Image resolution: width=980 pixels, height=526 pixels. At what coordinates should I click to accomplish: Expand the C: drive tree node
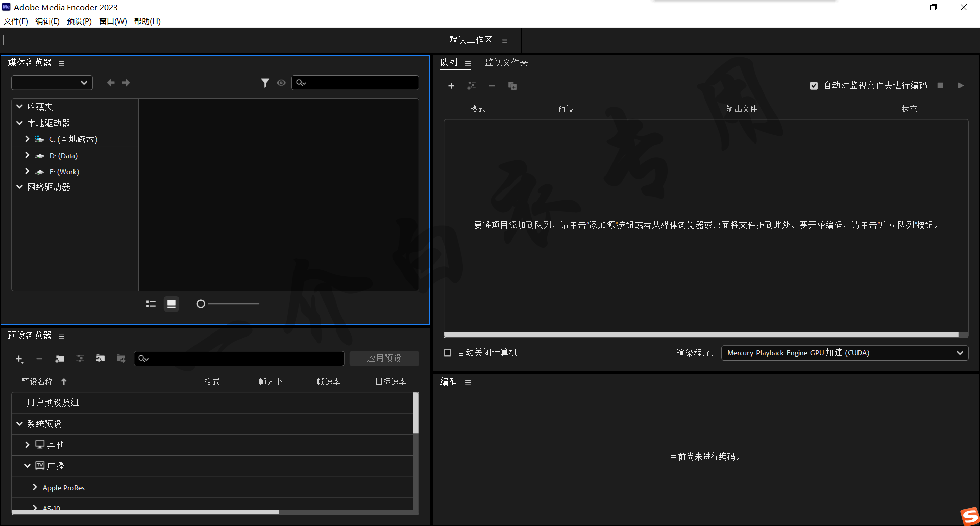click(27, 139)
